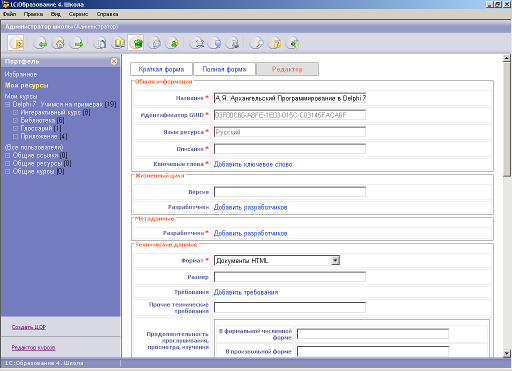Click the Добавить требования link
Viewport: 512px width, 371px height.
[x=246, y=292]
